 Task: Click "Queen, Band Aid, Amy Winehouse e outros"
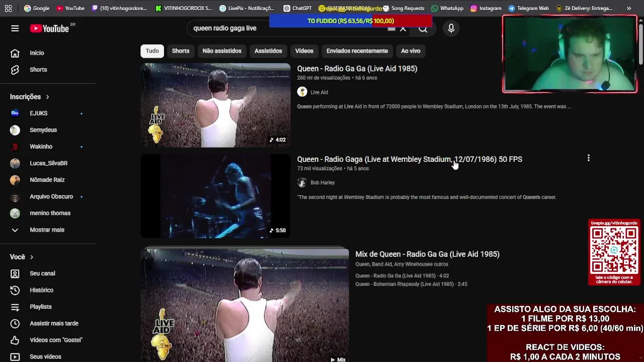point(401,264)
